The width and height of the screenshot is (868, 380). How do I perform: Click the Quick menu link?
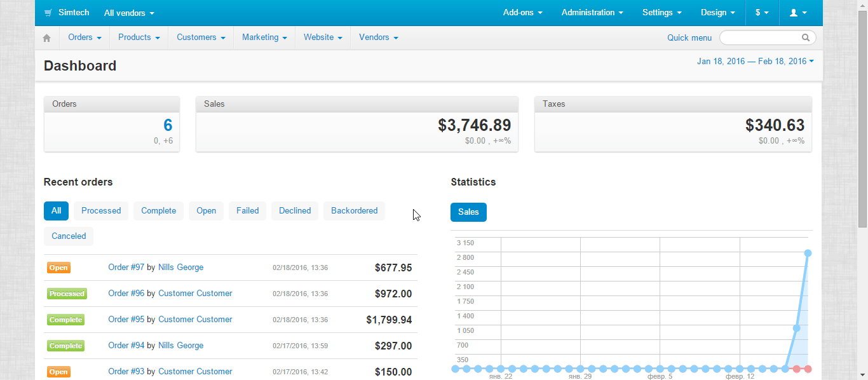(x=689, y=37)
